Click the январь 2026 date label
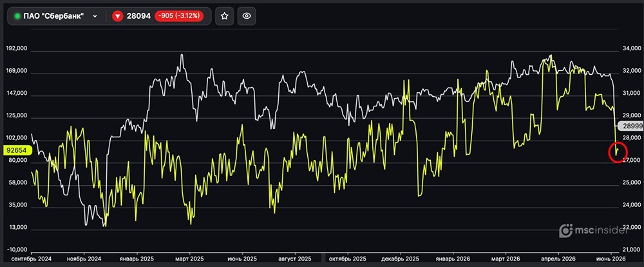 coord(453,259)
